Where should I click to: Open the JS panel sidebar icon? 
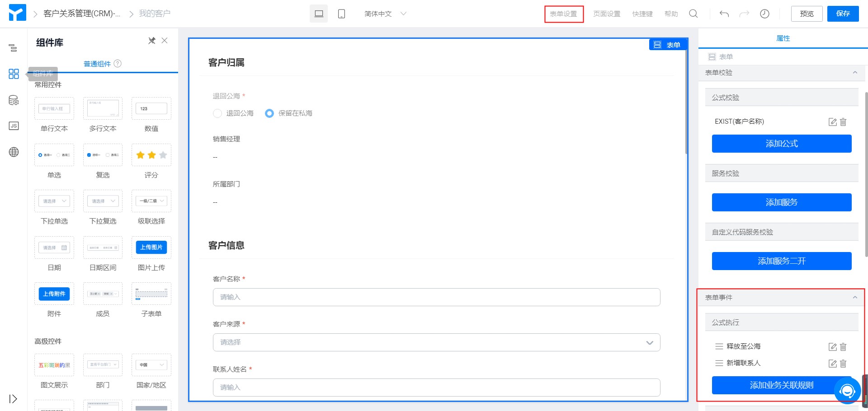[x=14, y=126]
